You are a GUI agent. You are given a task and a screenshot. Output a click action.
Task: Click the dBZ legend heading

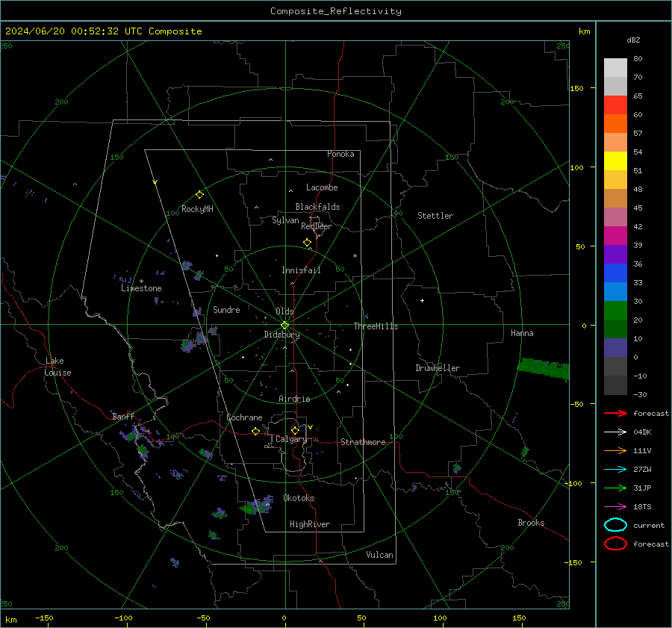pos(633,40)
